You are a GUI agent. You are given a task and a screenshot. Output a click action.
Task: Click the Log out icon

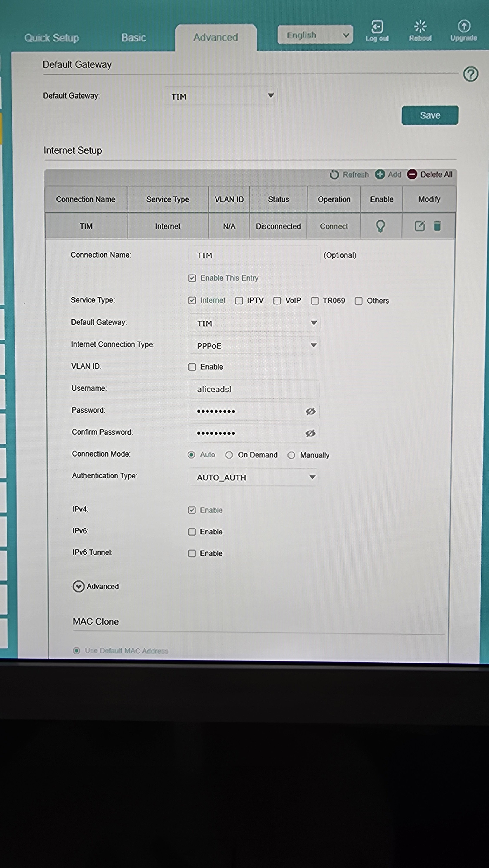(377, 27)
